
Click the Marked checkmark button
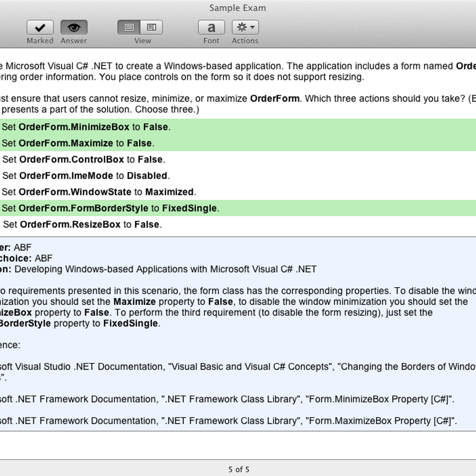40,27
